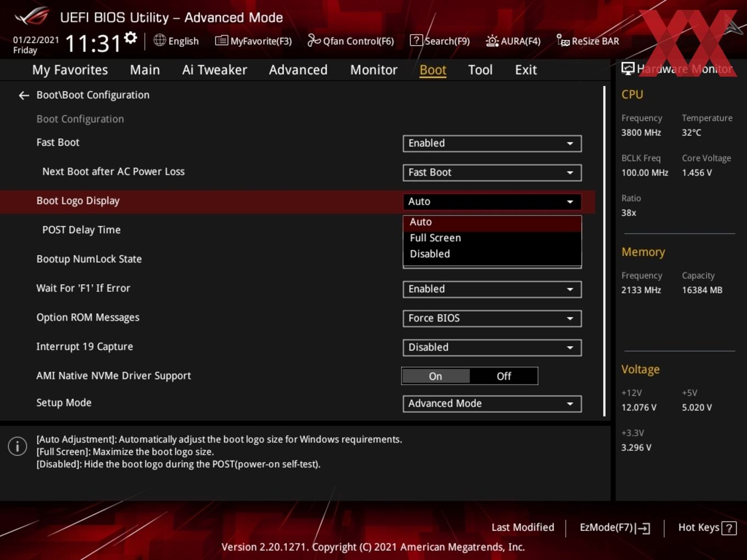Click the memory capacity 16384 MB value
Viewport: 747px width, 560px height.
702,290
